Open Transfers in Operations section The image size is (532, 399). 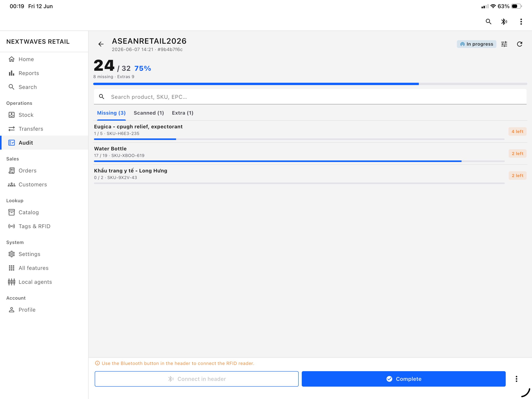pos(44,129)
